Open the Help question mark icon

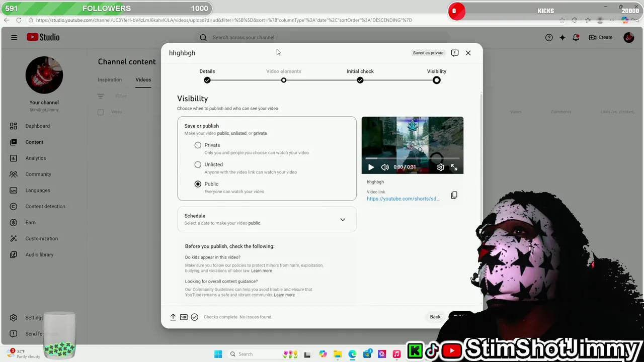pyautogui.click(x=549, y=37)
